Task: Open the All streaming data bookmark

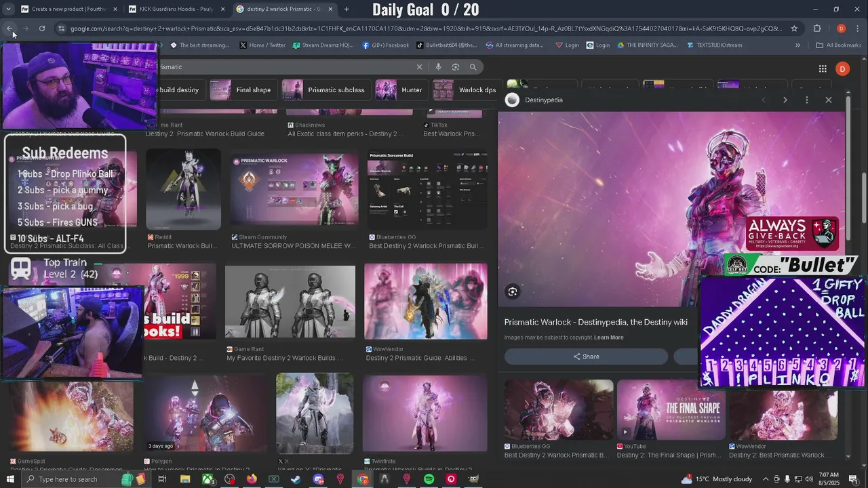Action: click(515, 45)
